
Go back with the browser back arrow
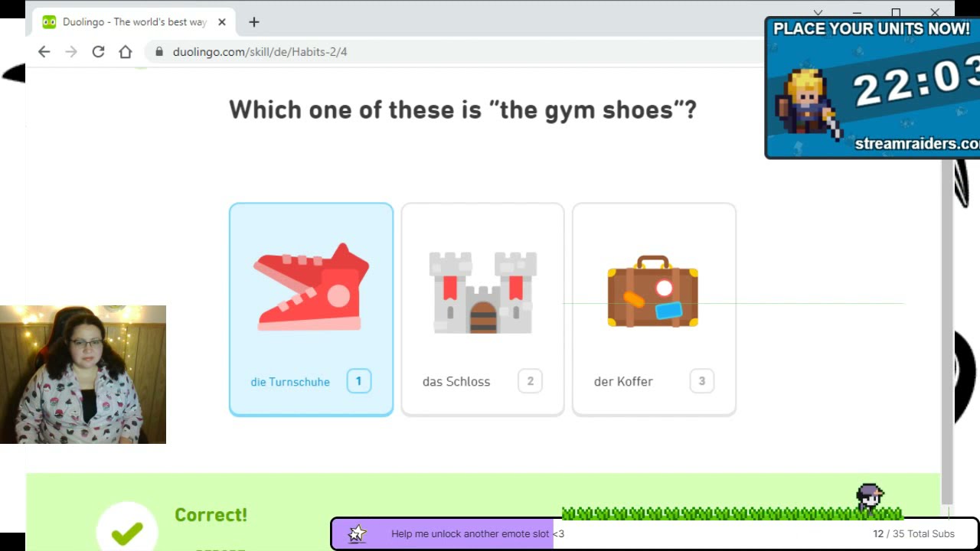point(44,51)
